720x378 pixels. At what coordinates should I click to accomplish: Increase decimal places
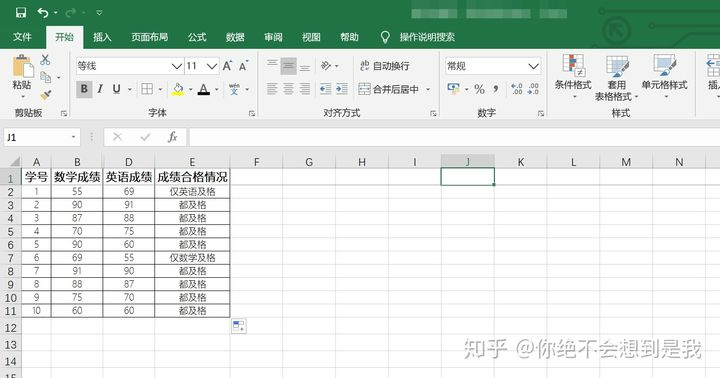point(517,89)
